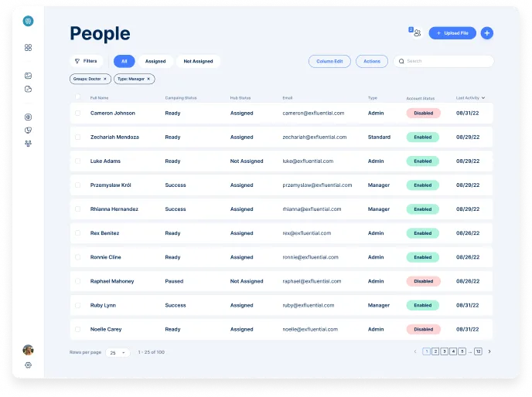
Task: Open settings gear in the sidebar
Action: click(x=28, y=365)
